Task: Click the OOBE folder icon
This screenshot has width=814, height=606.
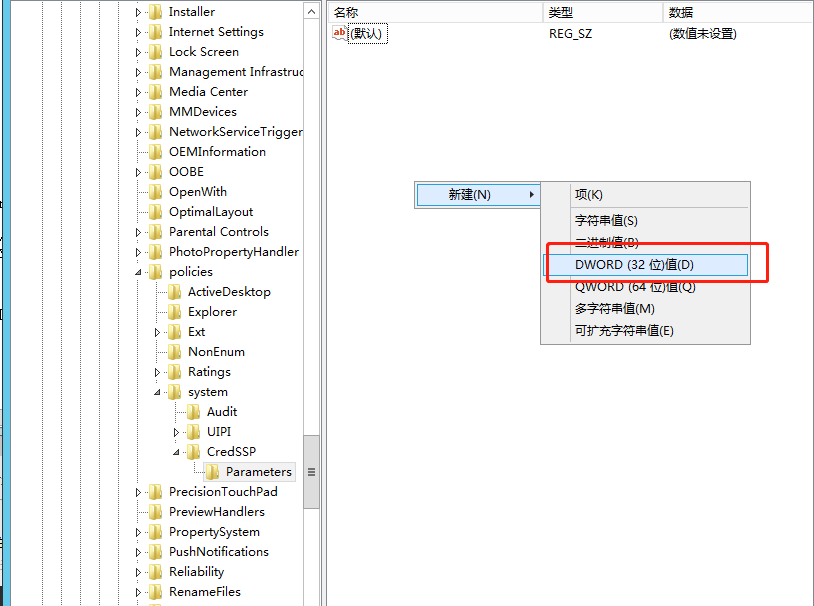Action: (x=156, y=172)
